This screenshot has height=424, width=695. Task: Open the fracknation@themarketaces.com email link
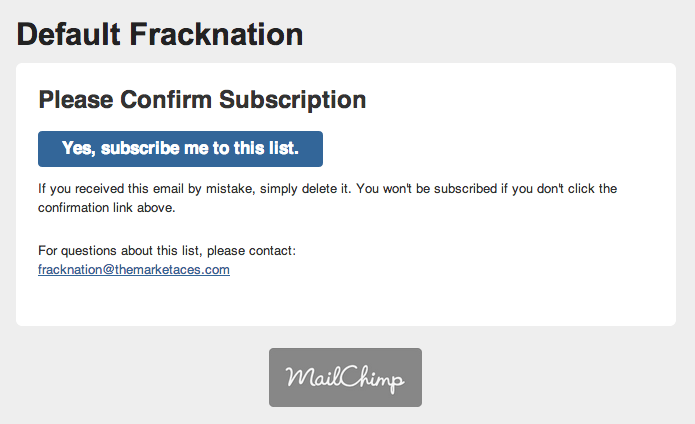tap(134, 269)
